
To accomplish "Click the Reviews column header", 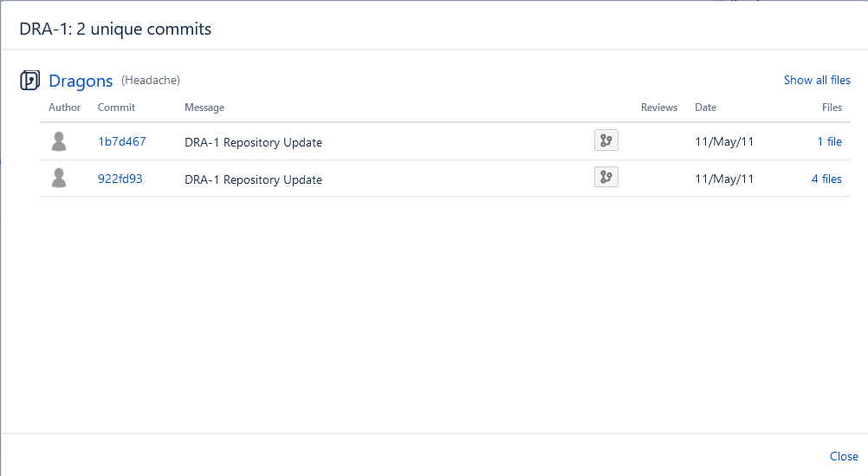I will (659, 108).
